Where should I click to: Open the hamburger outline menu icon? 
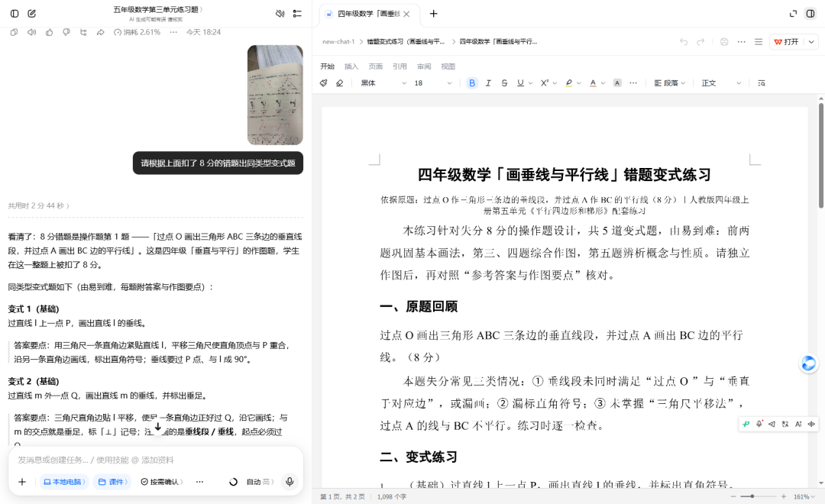(759, 41)
